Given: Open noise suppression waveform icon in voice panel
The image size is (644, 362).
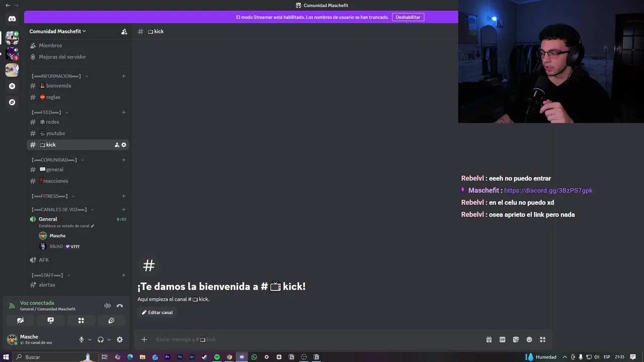Looking at the screenshot, I should click(x=108, y=306).
